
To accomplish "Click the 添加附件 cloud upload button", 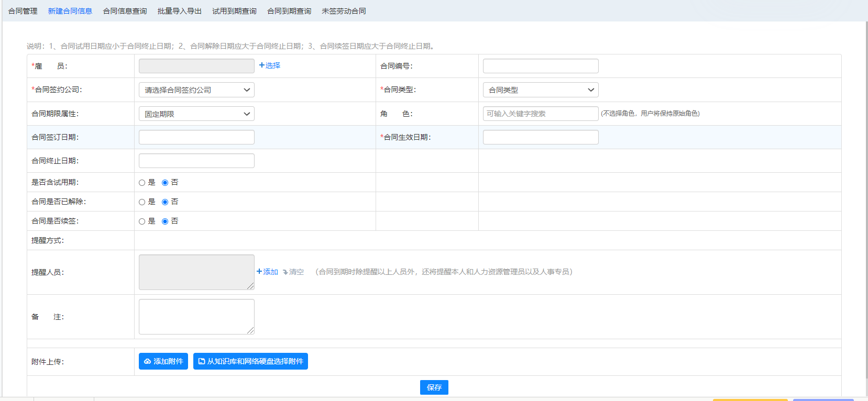I will click(x=163, y=361).
